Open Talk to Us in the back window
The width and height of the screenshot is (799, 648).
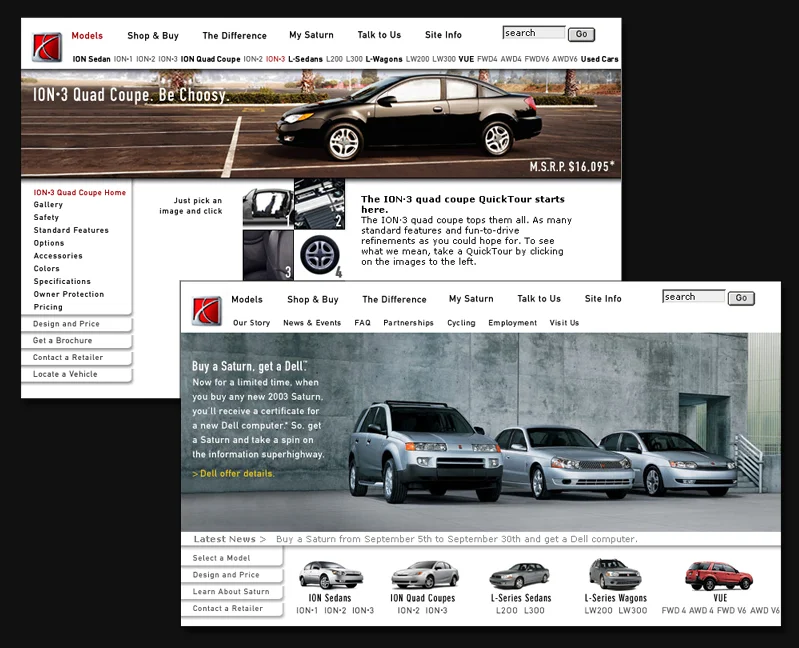pos(379,35)
